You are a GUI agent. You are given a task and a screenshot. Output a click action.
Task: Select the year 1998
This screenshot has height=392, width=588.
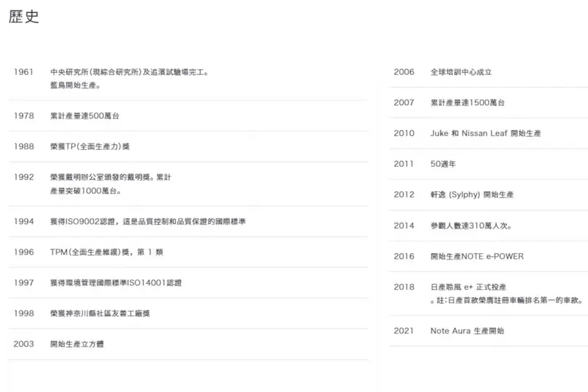tap(24, 313)
